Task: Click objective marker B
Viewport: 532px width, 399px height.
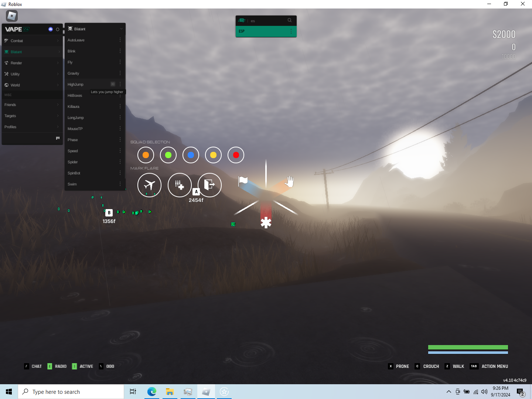Action: pos(109,213)
